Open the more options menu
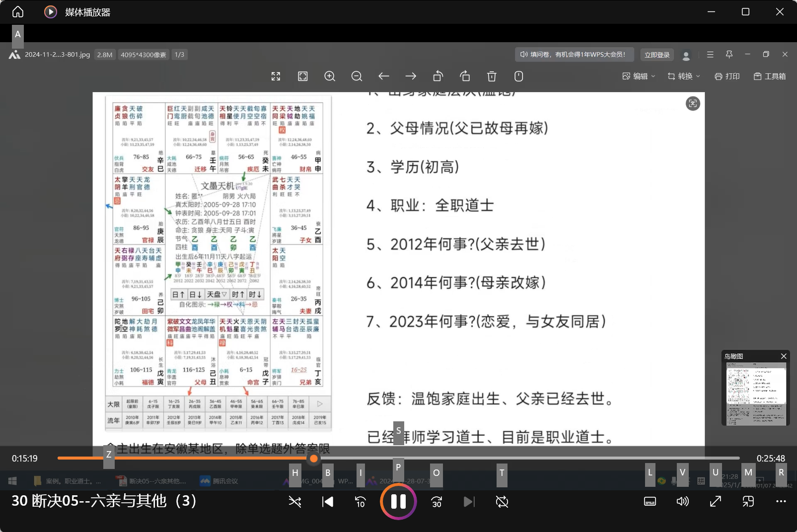This screenshot has height=532, width=797. (x=781, y=502)
